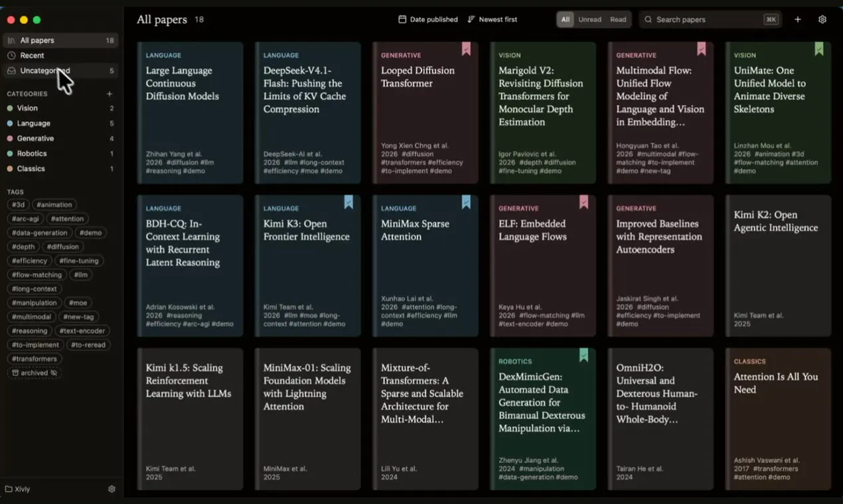This screenshot has height=504, width=843.
Task: Toggle the bookmark on the UniMate card
Action: pos(818,48)
